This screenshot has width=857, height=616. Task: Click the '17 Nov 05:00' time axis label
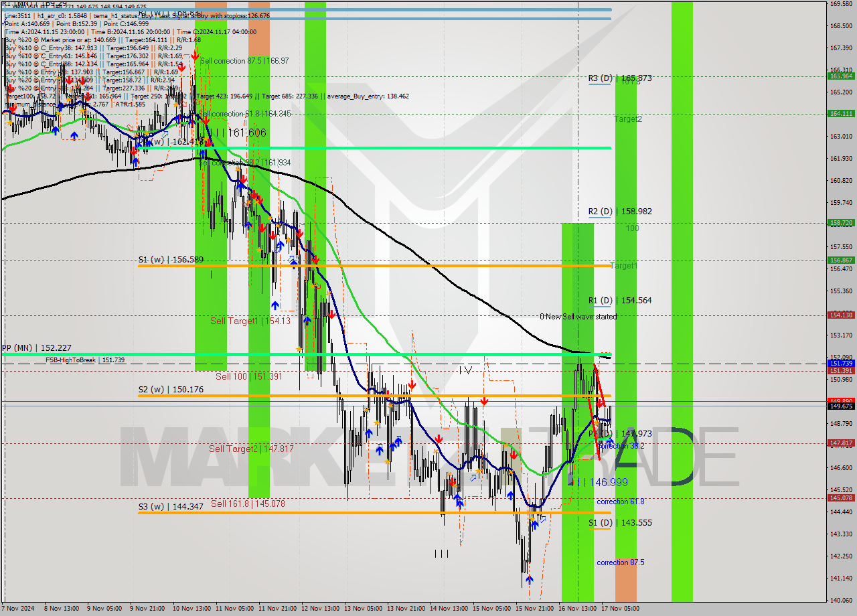pyautogui.click(x=620, y=609)
